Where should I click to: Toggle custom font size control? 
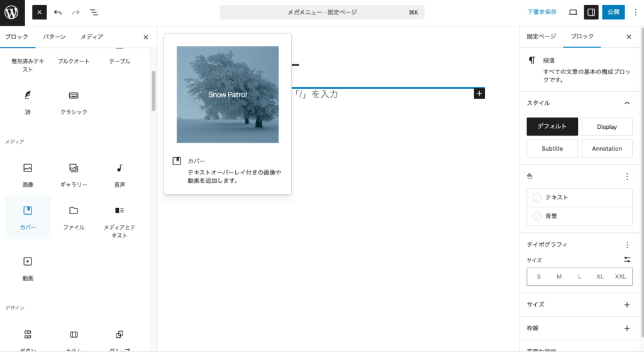[x=627, y=260]
